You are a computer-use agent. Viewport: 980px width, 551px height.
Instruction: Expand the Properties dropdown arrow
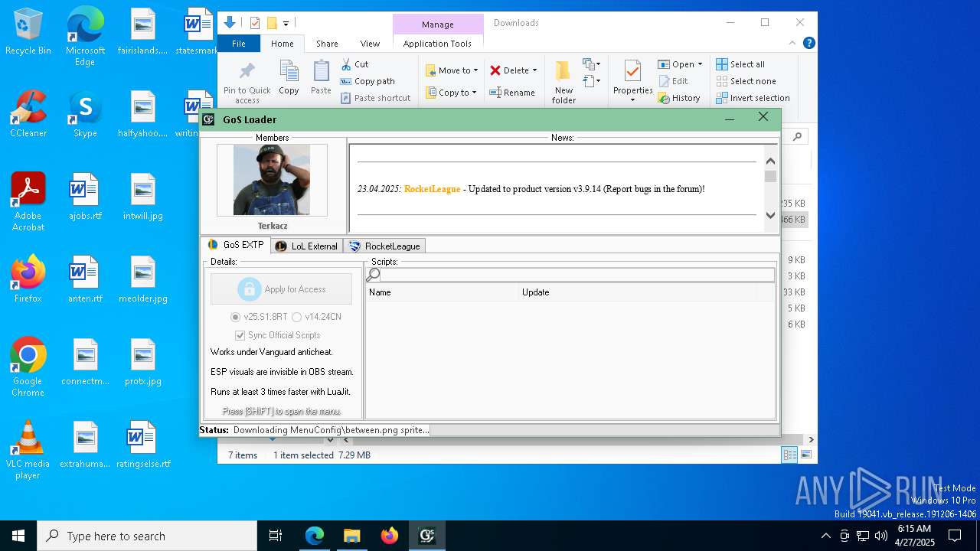632,100
